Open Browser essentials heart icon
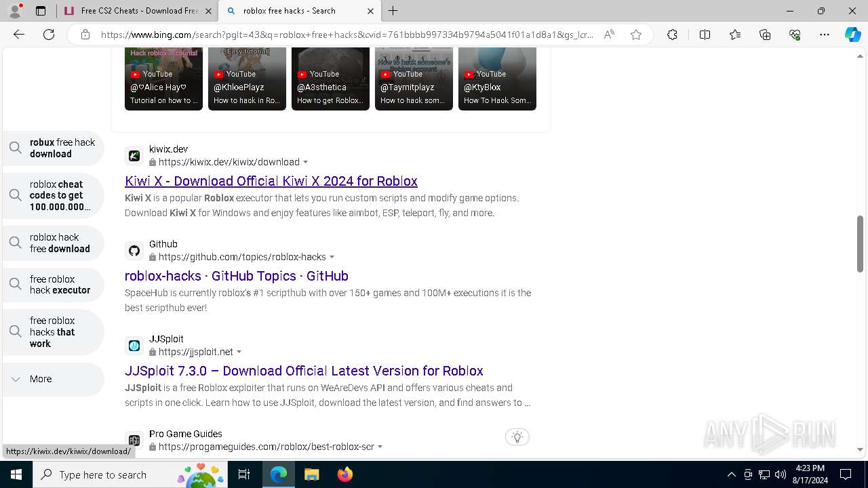This screenshot has height=488, width=868. [x=795, y=35]
